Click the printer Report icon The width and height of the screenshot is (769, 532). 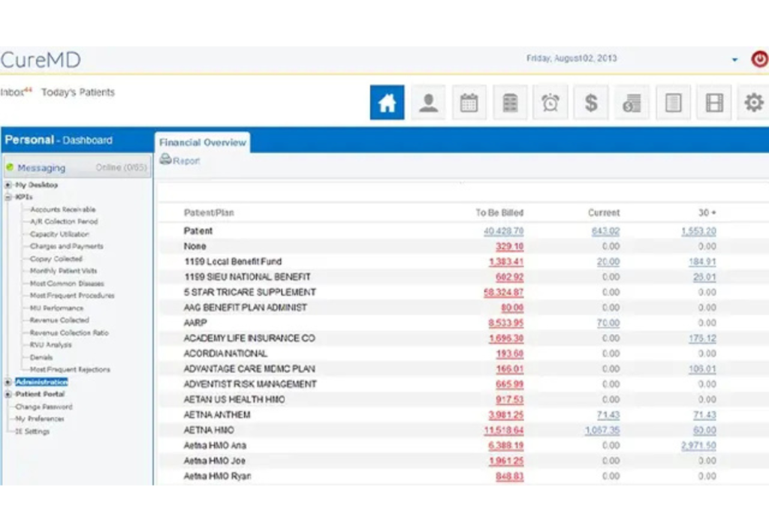[165, 159]
